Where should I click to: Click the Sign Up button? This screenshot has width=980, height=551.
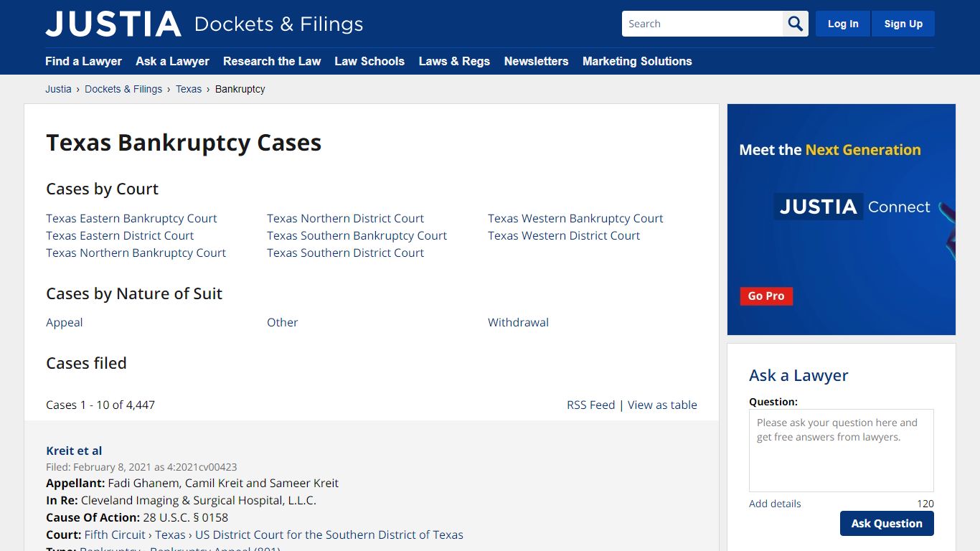[x=903, y=24]
